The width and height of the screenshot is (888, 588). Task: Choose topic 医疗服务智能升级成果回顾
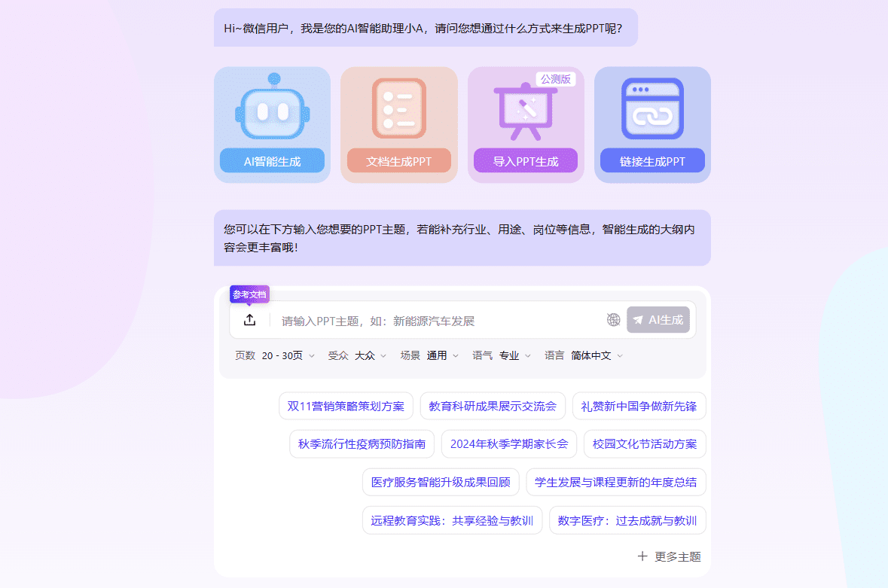[441, 482]
